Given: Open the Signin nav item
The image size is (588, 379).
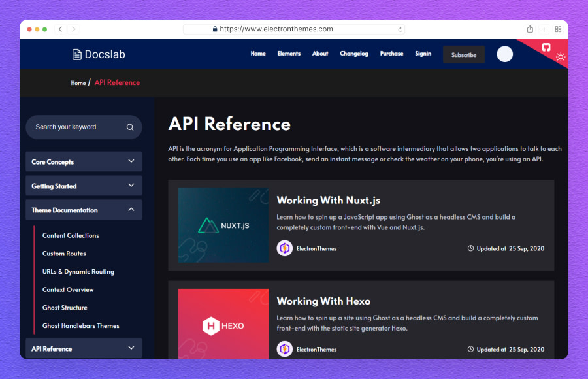Looking at the screenshot, I should pyautogui.click(x=423, y=54).
